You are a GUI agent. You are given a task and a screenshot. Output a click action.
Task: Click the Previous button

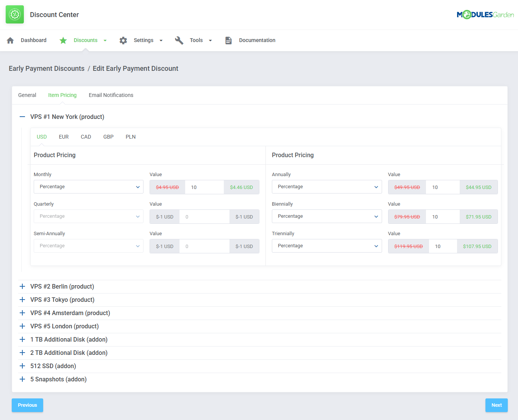click(27, 405)
